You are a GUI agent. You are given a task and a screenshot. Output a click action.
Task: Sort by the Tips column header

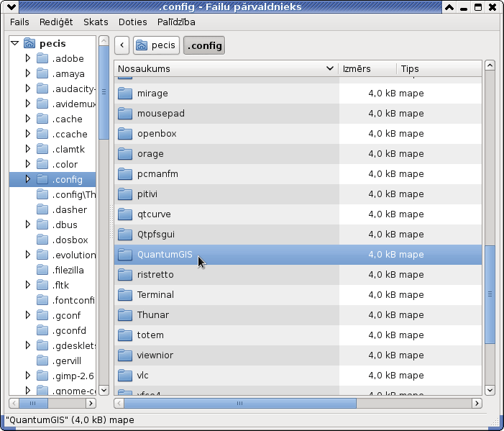(x=439, y=68)
